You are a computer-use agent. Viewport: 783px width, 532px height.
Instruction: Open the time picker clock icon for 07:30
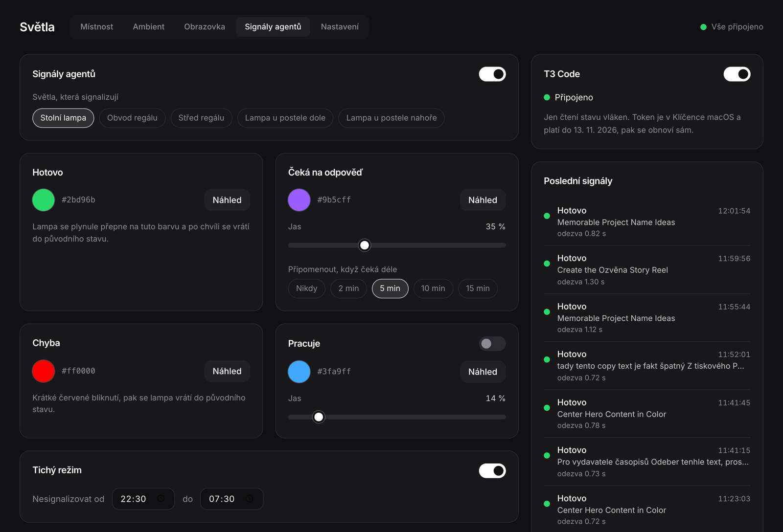[250, 499]
